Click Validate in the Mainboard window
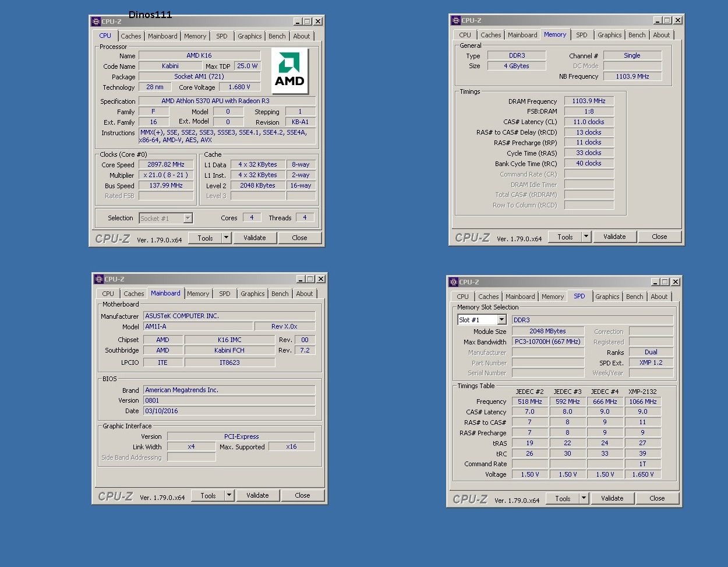The height and width of the screenshot is (567, 728). [257, 495]
